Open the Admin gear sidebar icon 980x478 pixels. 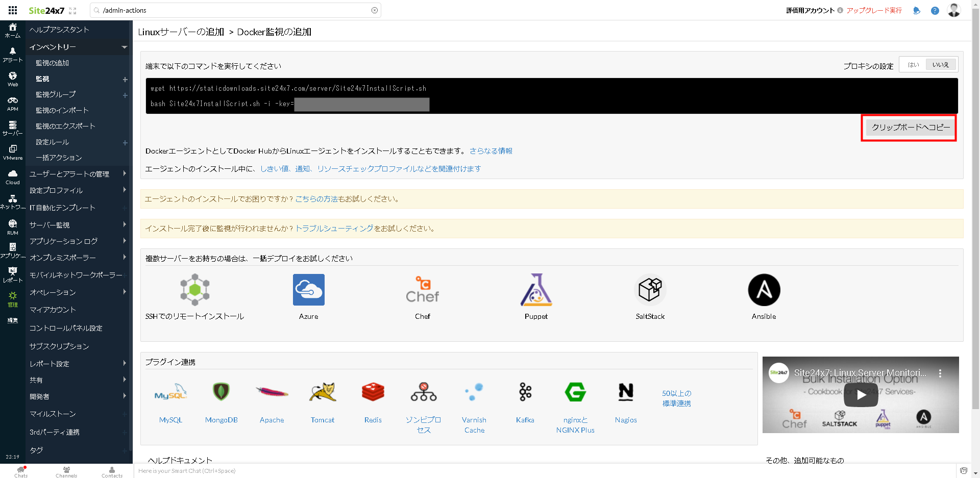click(x=13, y=299)
